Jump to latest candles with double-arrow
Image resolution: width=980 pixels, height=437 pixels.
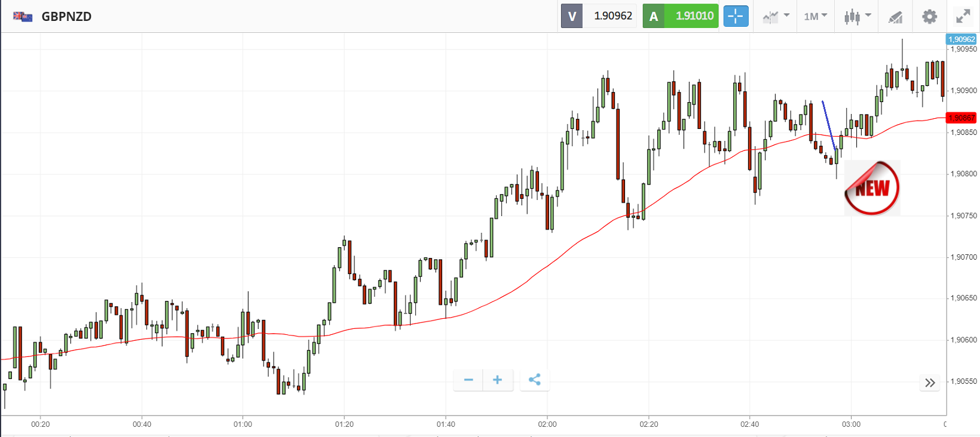(x=930, y=383)
